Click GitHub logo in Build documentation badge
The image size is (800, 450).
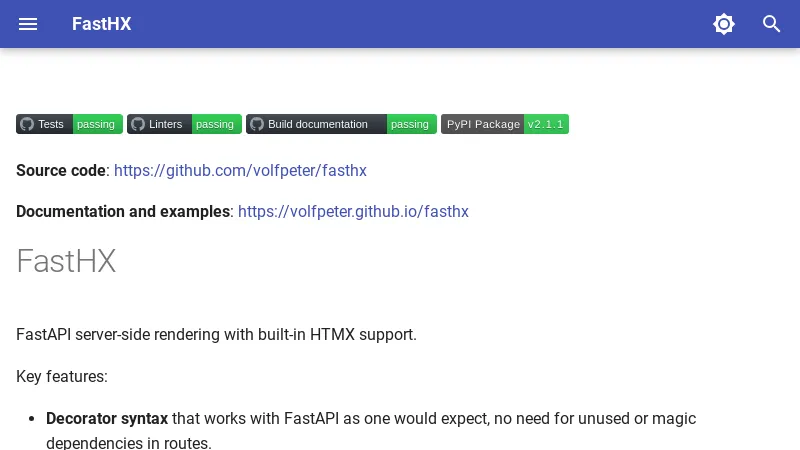point(257,124)
